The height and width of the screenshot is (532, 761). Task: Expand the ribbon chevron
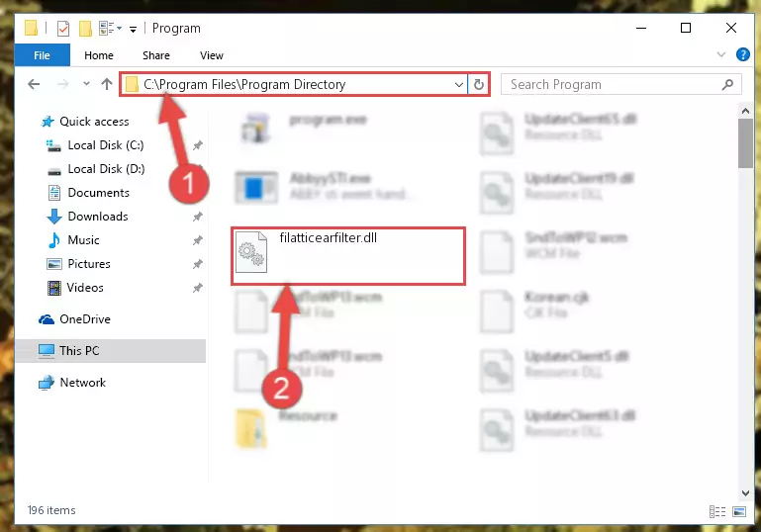tap(721, 54)
